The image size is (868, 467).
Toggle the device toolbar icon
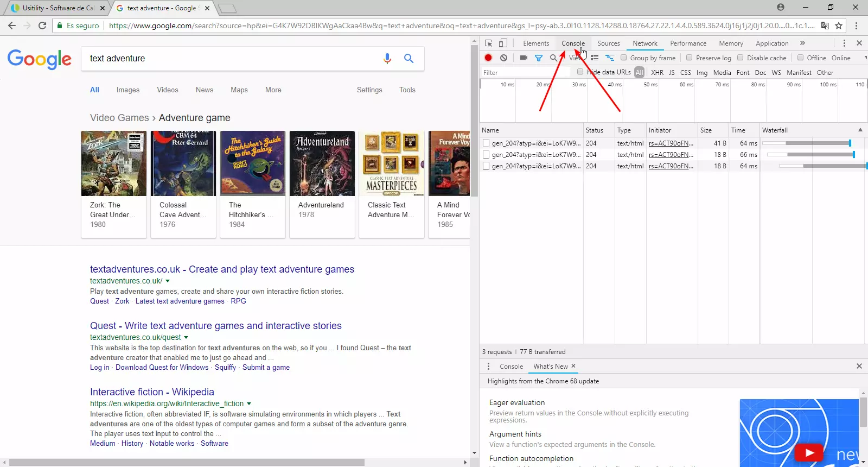503,43
